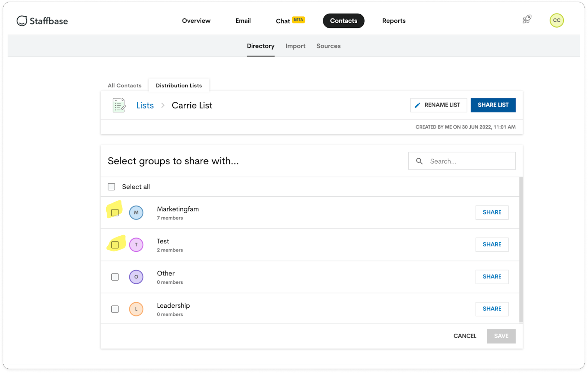Click the Leadership L avatar
Screen dimensions: 588x373
click(136, 309)
